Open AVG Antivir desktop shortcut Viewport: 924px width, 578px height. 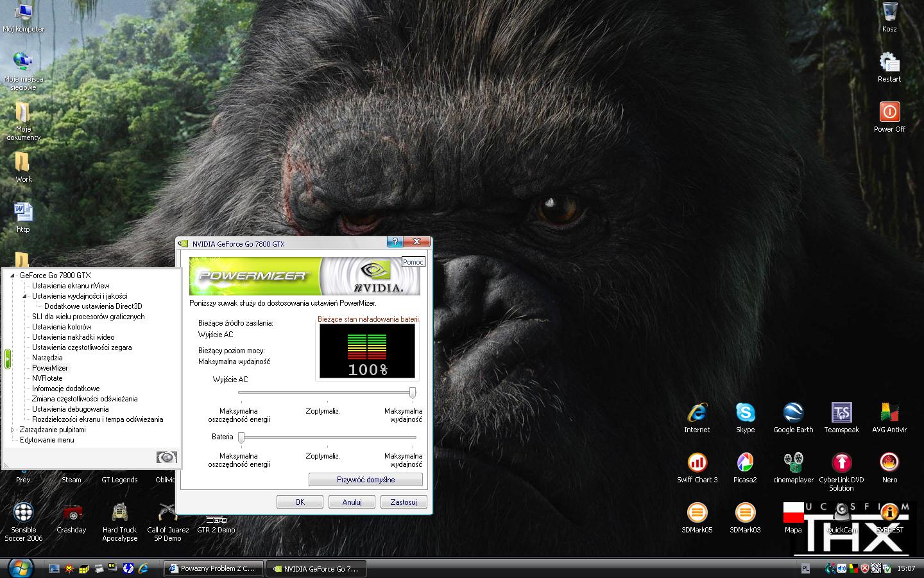click(x=889, y=417)
